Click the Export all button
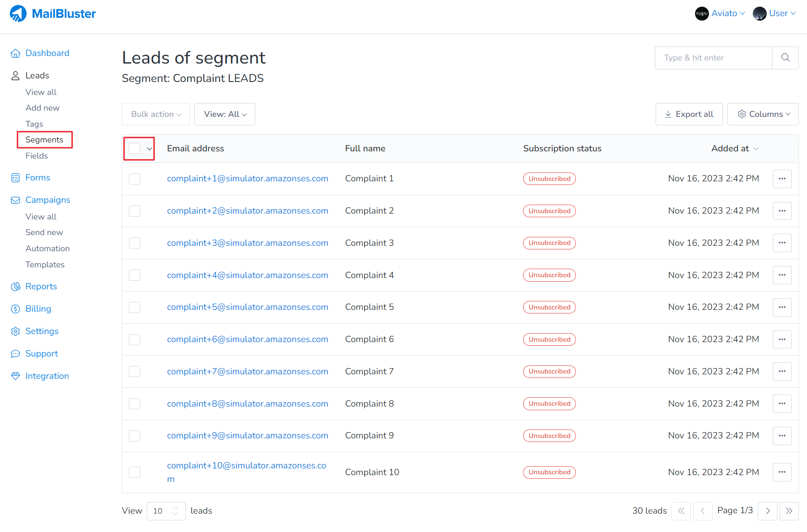This screenshot has height=532, width=807. click(689, 114)
